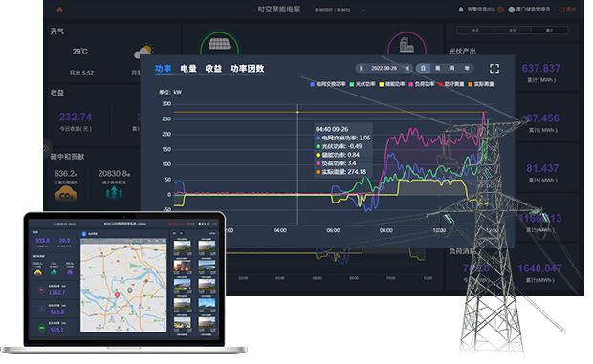Select the 周 (week) range button
593x364 pixels.
[437, 69]
